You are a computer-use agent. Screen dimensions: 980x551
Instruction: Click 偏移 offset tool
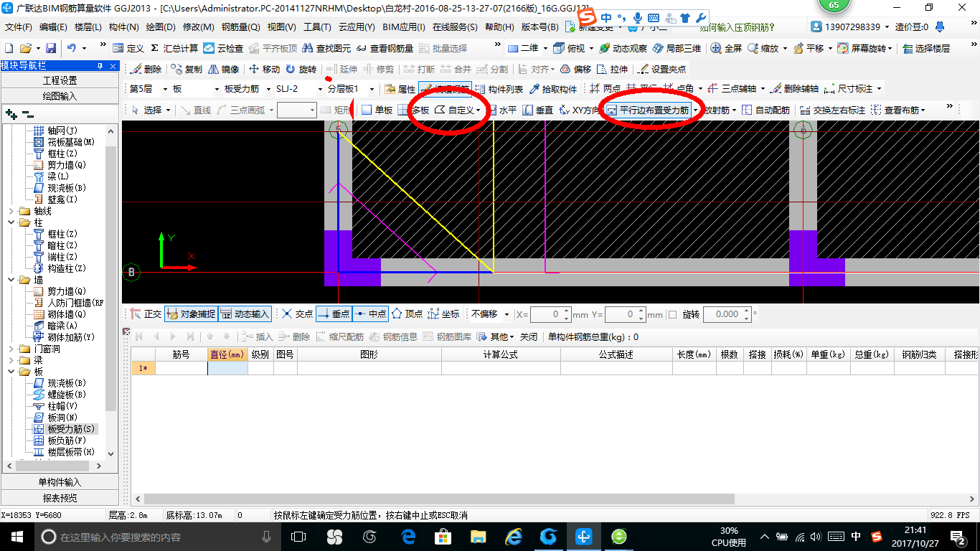pos(576,69)
